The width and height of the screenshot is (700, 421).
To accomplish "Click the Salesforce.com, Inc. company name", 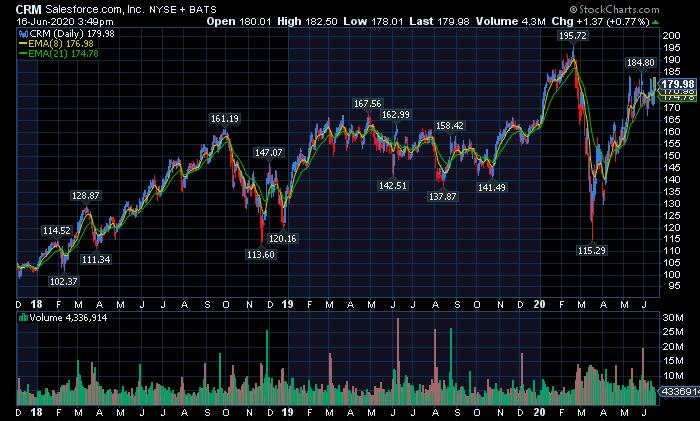I will coord(95,9).
